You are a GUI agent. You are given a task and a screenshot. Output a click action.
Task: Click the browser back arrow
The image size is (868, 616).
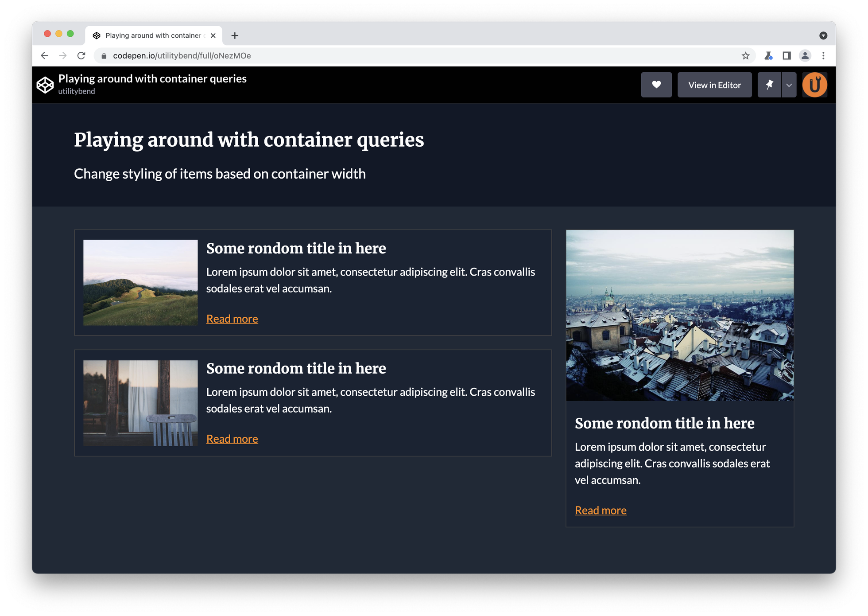[44, 55]
